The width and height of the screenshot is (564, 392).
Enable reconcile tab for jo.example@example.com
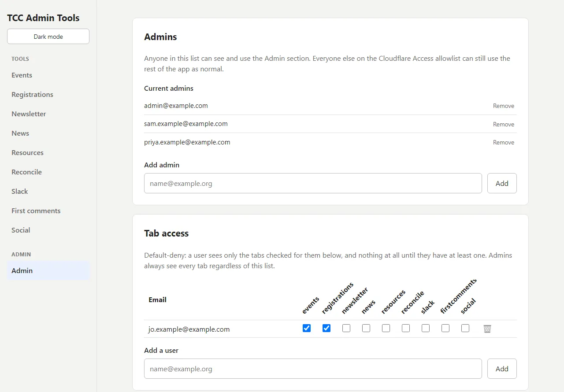(406, 328)
